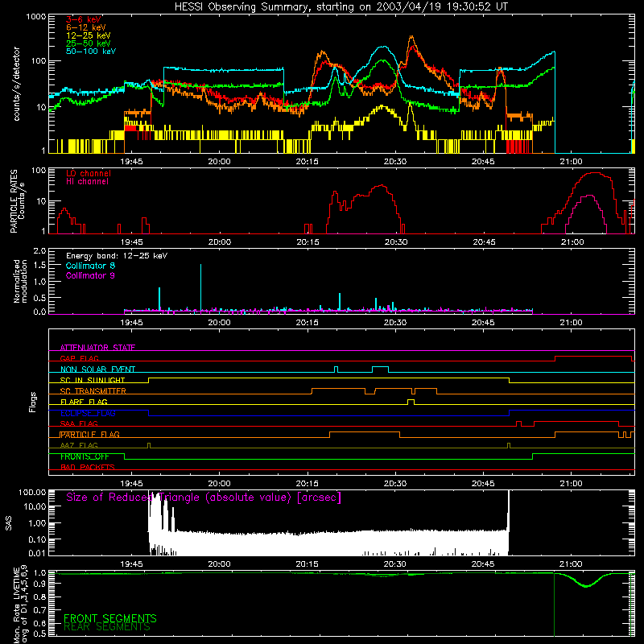
Task: Click the 19:45 time label below modulation plot
Action: 131,323
